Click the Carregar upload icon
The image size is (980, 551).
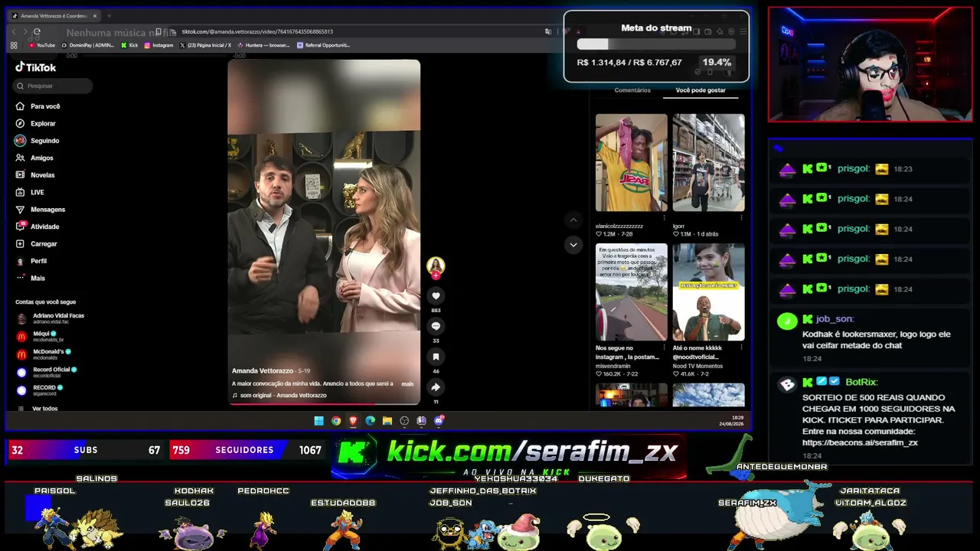point(20,243)
